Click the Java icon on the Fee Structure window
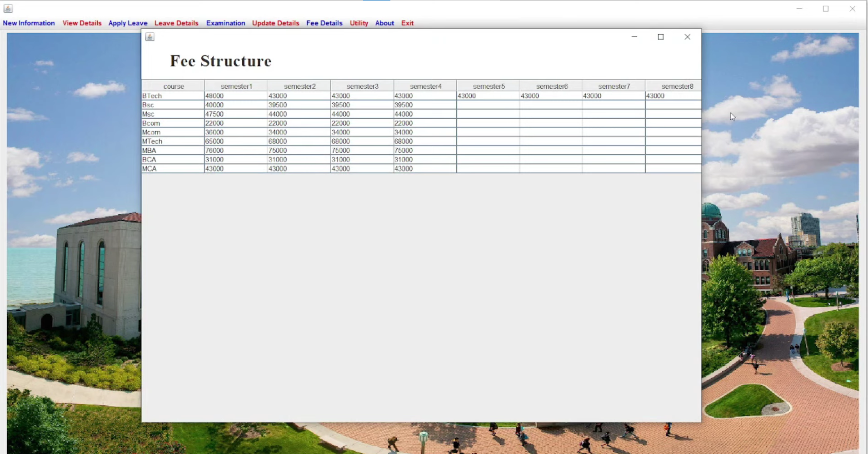 coord(149,36)
